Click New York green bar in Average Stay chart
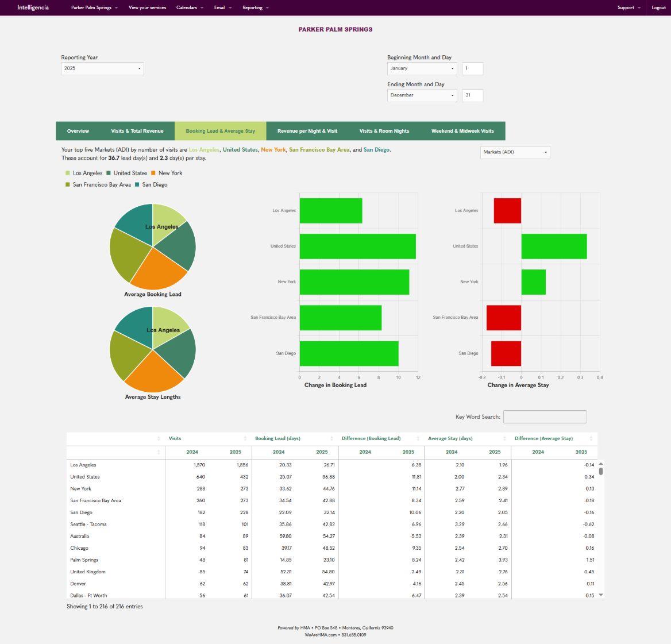Image resolution: width=671 pixels, height=644 pixels. click(534, 282)
